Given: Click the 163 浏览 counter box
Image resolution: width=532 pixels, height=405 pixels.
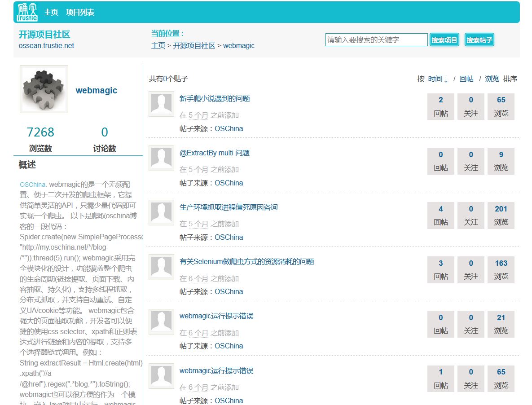Looking at the screenshot, I should [501, 270].
